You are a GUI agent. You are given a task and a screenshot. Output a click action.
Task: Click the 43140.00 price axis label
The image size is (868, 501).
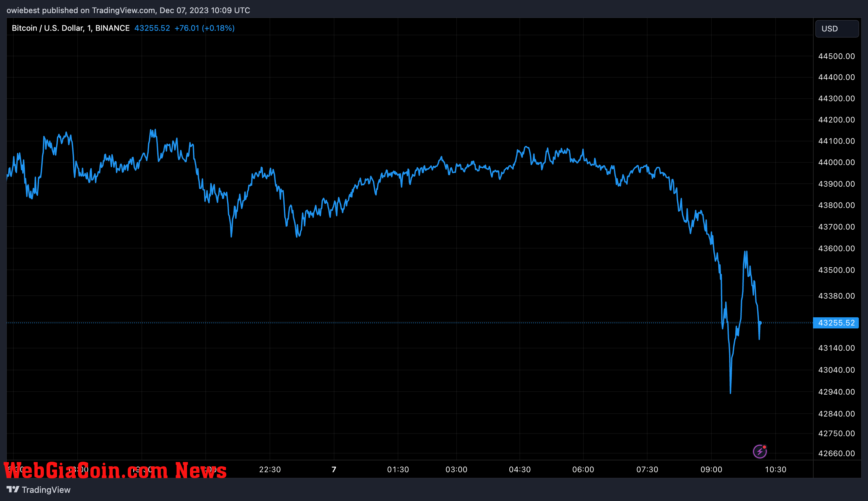tap(836, 348)
